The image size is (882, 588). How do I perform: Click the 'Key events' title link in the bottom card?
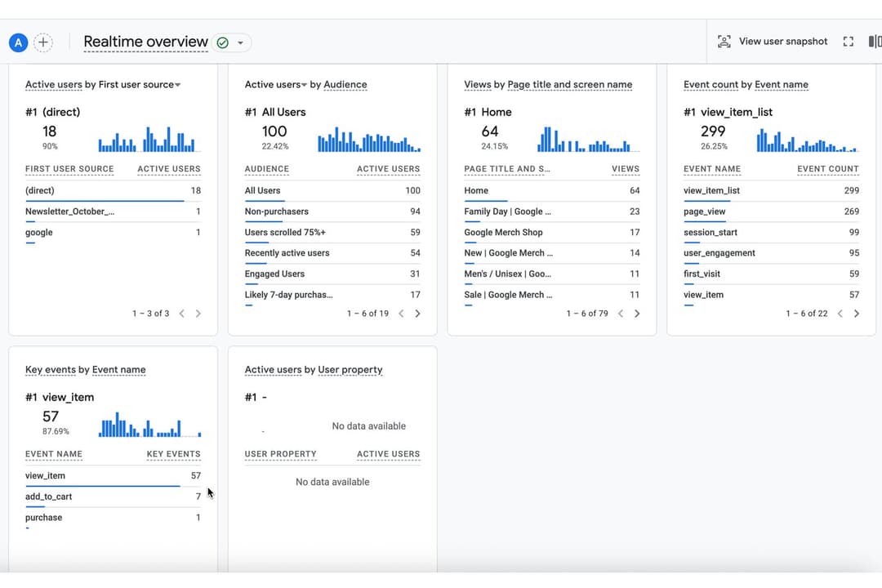[x=50, y=370]
